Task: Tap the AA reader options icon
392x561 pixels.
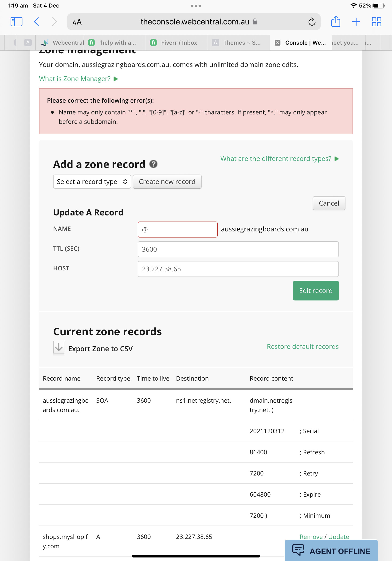Action: point(77,22)
